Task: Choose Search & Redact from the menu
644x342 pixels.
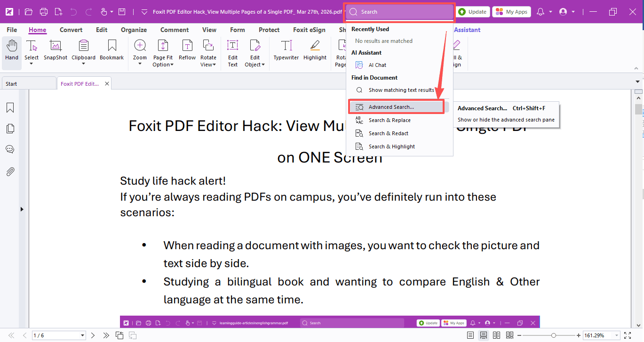Action: pyautogui.click(x=389, y=133)
